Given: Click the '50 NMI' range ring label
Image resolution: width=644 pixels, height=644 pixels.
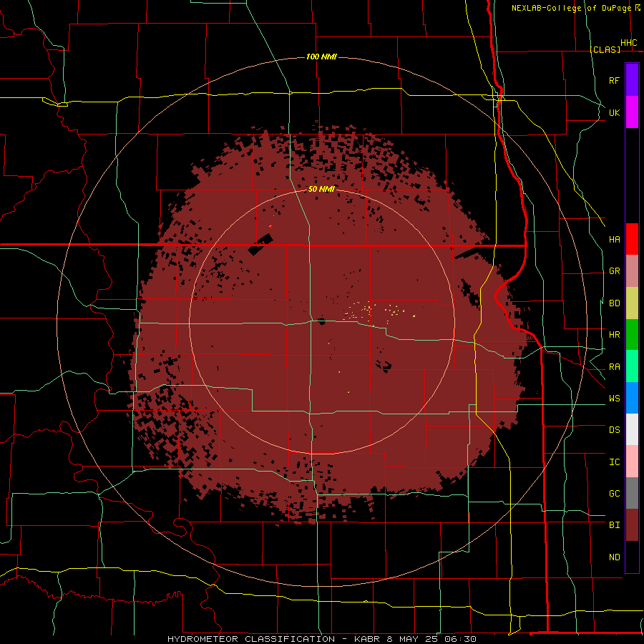Looking at the screenshot, I should pyautogui.click(x=321, y=189).
